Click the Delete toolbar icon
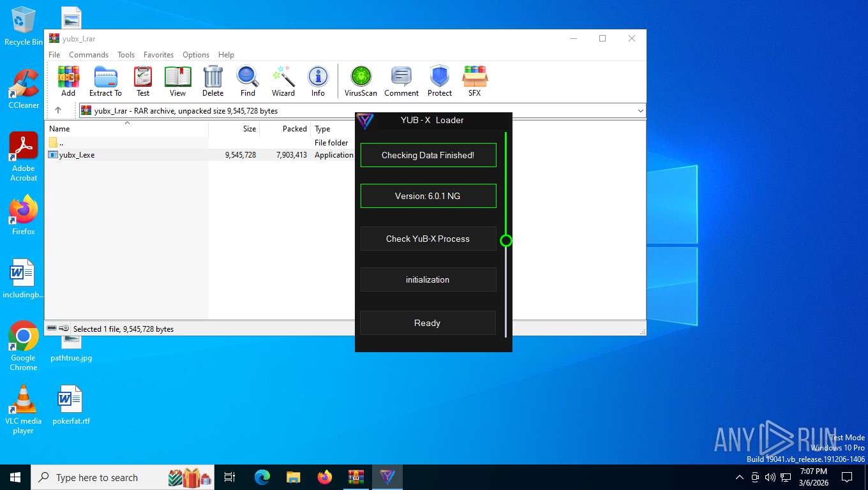The image size is (868, 490). (213, 81)
